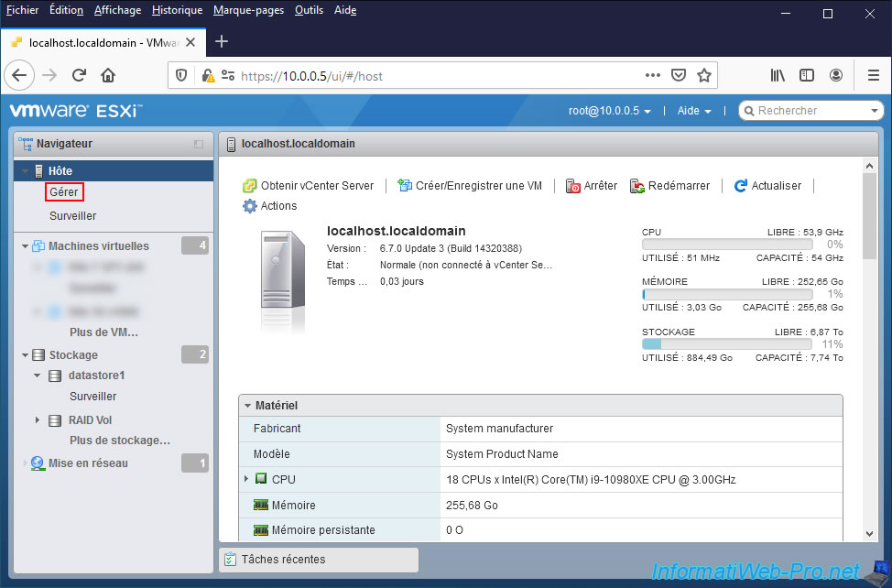Open the Actions gear menu
Viewport: 892px width, 588px height.
click(269, 206)
